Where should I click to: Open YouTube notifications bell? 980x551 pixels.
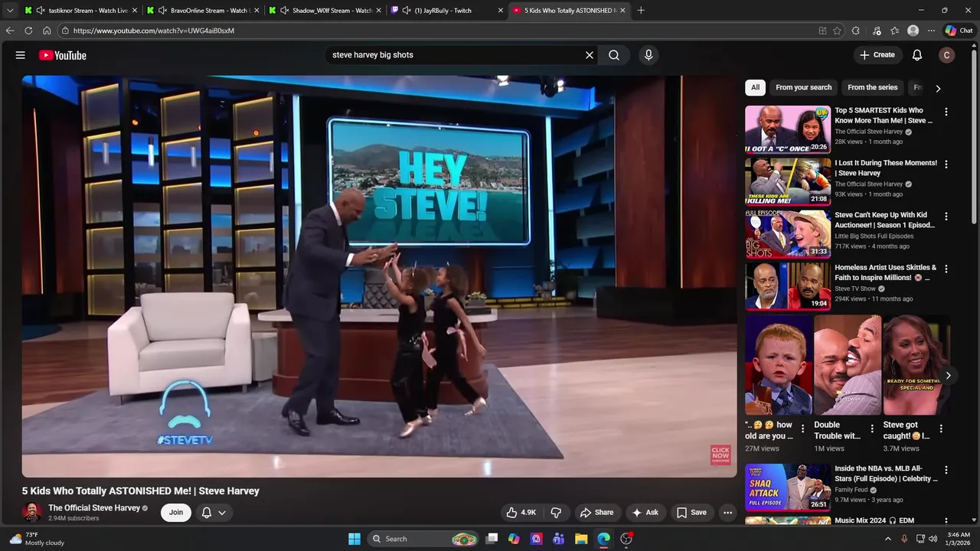coord(917,55)
